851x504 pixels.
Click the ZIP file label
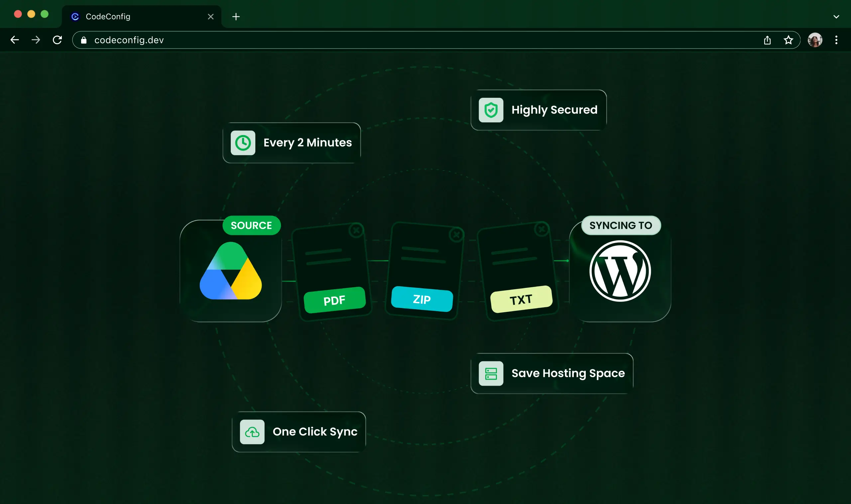(x=422, y=299)
